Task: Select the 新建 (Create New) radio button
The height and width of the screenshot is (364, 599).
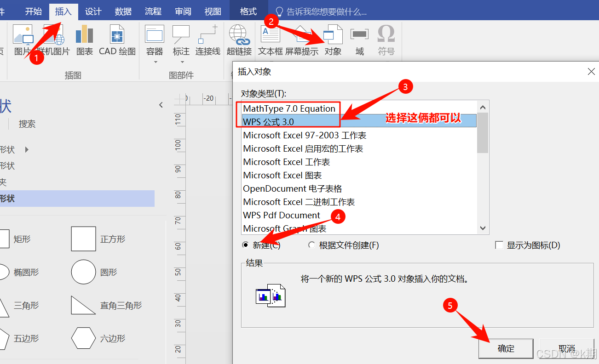Action: pos(246,245)
